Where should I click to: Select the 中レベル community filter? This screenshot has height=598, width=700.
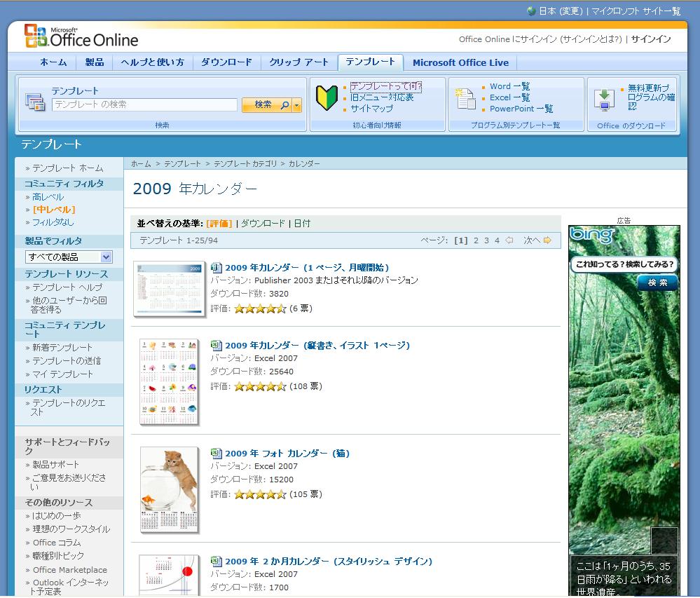[54, 210]
